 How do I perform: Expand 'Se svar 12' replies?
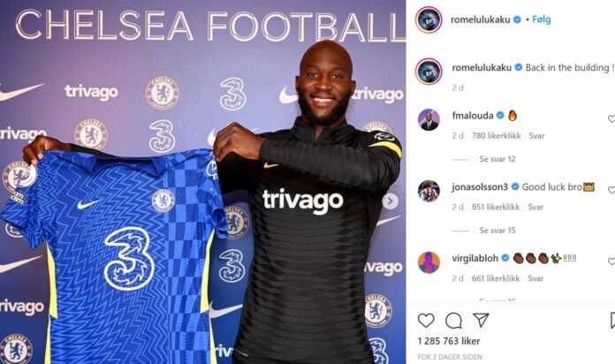point(497,159)
